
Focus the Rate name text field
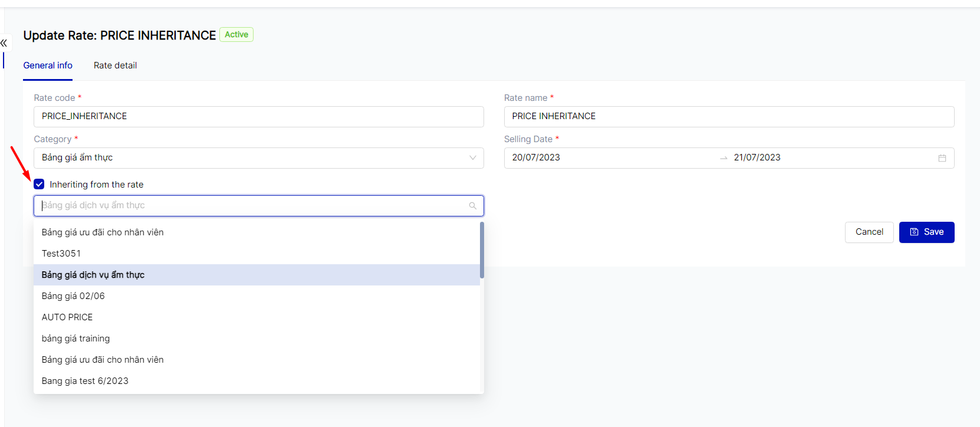(729, 117)
